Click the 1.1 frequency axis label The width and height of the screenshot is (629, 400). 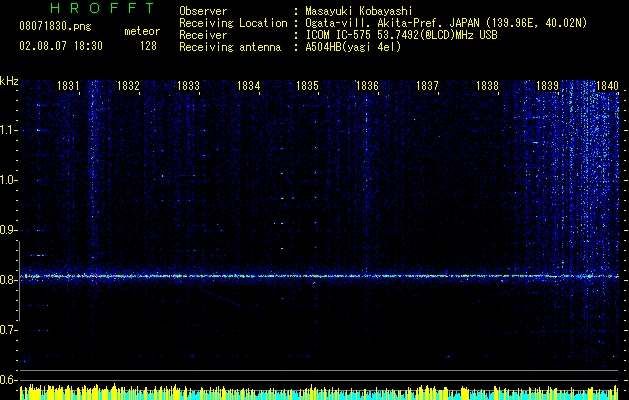tap(7, 130)
